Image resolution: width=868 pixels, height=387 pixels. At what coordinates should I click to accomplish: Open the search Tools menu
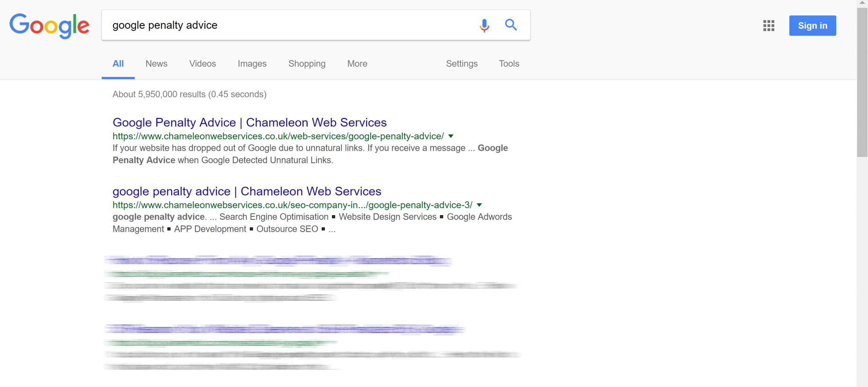pyautogui.click(x=509, y=64)
